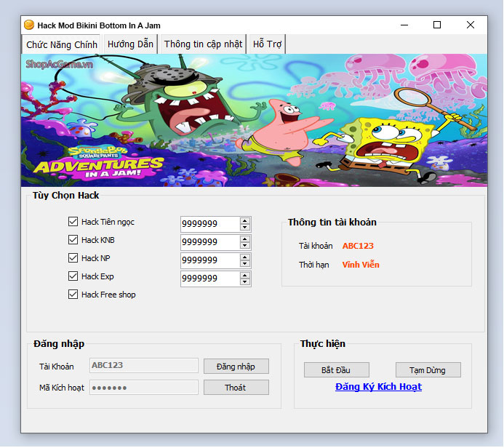Viewport: 504px width, 448px height.
Task: Decrease the Hack KNB value using down arrow
Action: tap(245, 246)
